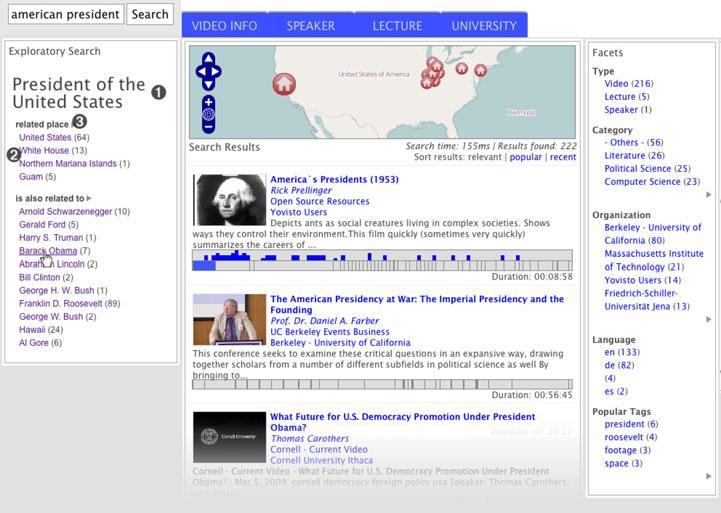Image resolution: width=721 pixels, height=513 pixels.
Task: Filter by Massachusetts Institute of Technology (21)
Action: click(654, 260)
